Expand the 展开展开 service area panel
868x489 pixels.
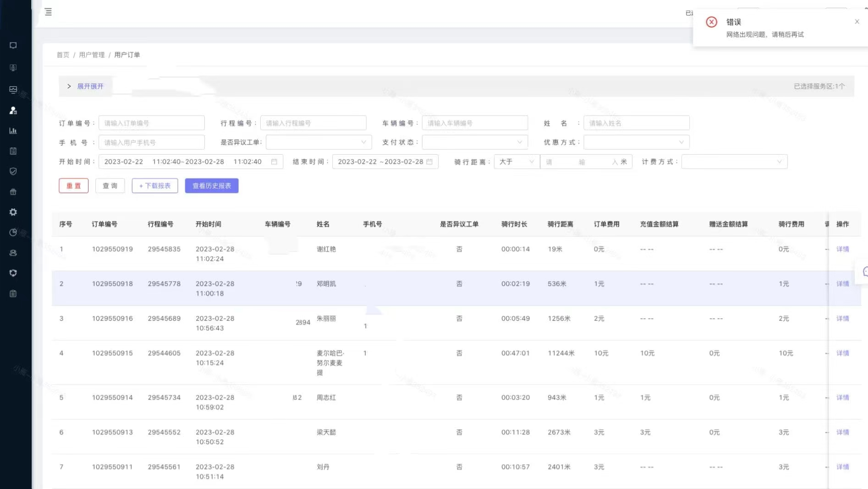coord(85,86)
